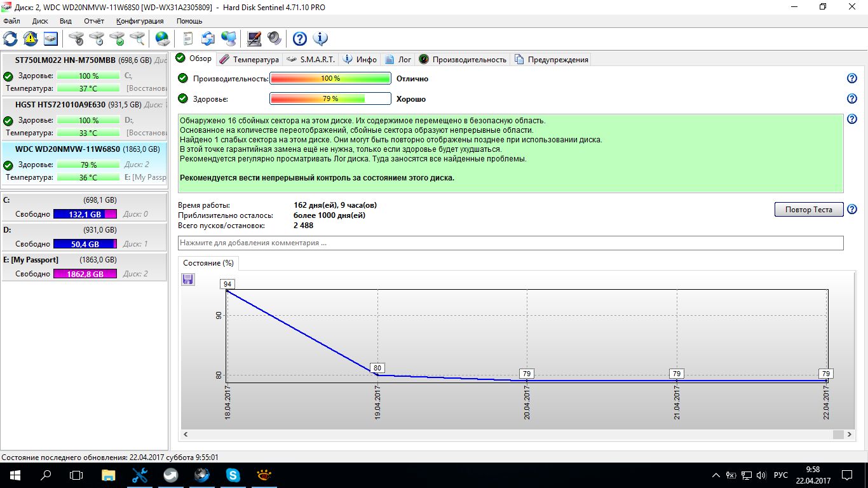Open the S.M.A.R.T. tab
Viewport: 868px width, 488px height.
(311, 59)
